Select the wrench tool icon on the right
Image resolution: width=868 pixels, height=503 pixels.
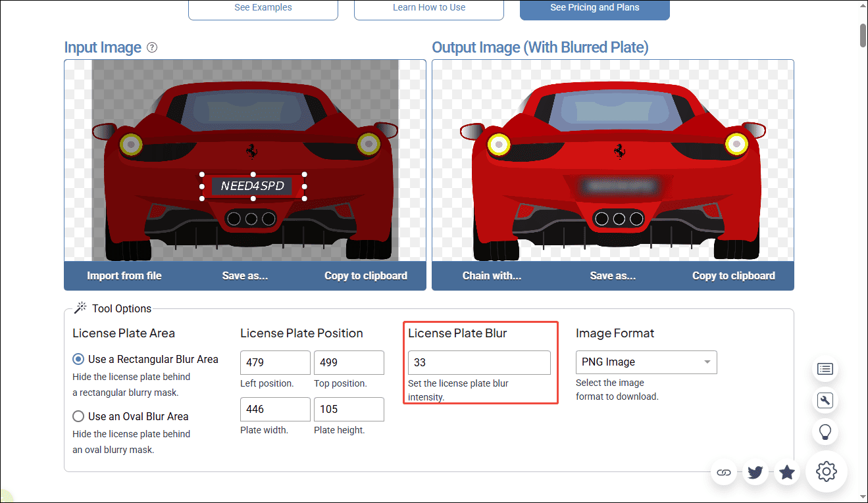point(825,400)
